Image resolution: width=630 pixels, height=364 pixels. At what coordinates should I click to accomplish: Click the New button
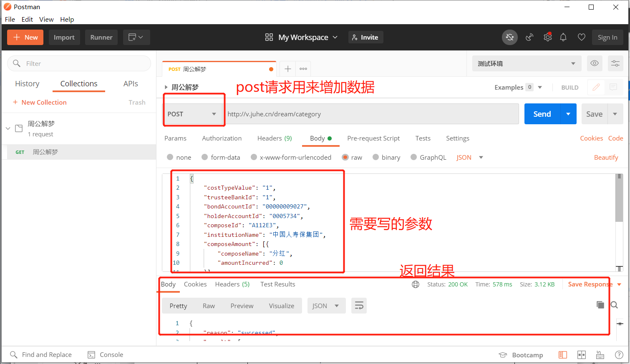25,37
